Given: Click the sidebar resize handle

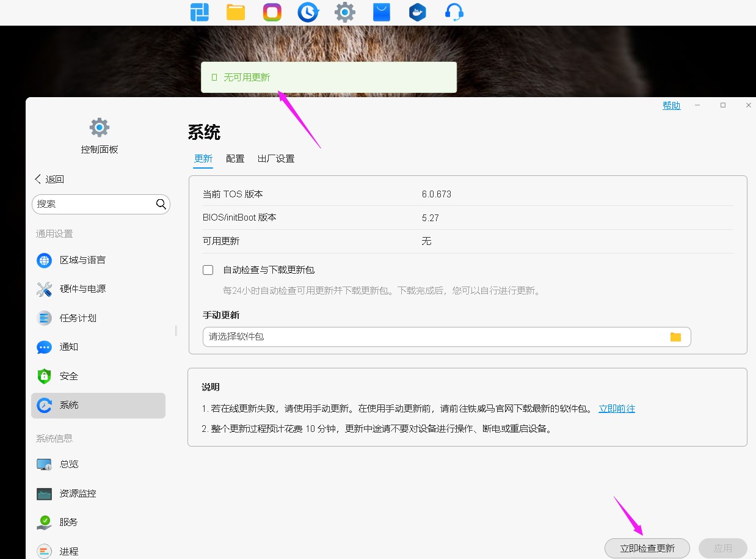Looking at the screenshot, I should [176, 331].
